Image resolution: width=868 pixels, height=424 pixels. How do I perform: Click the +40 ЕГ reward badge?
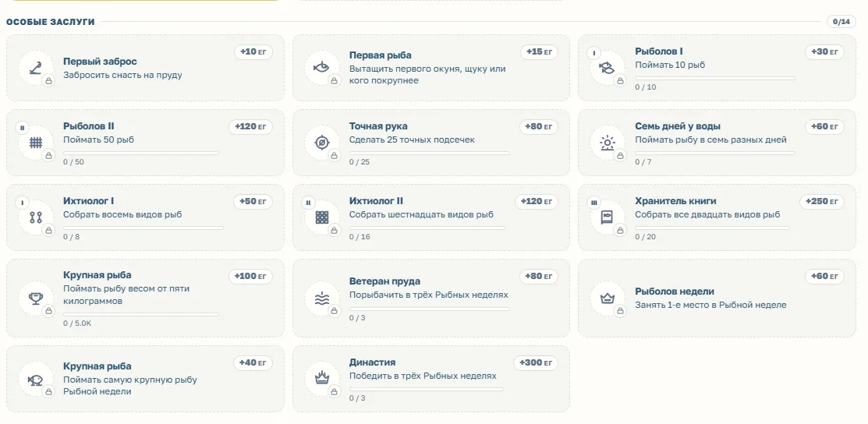(253, 363)
